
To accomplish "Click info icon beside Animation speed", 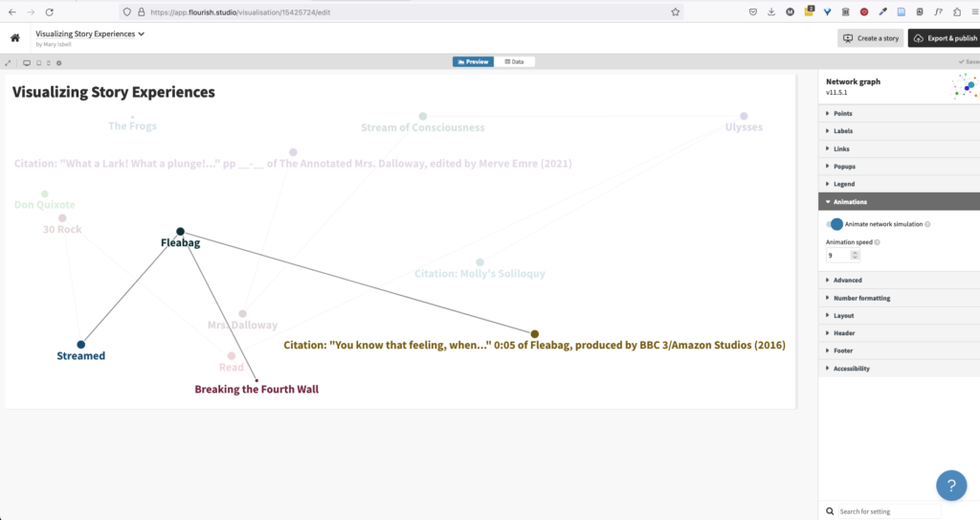I will pyautogui.click(x=878, y=242).
